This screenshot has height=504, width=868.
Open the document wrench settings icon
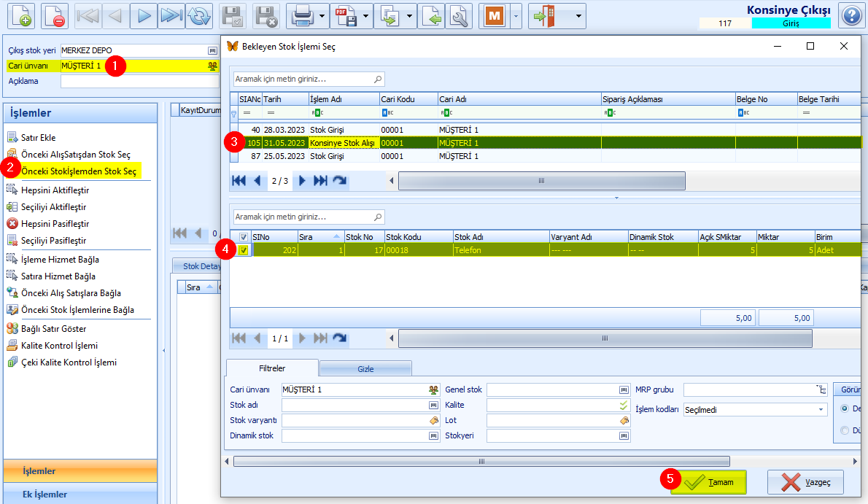(459, 15)
